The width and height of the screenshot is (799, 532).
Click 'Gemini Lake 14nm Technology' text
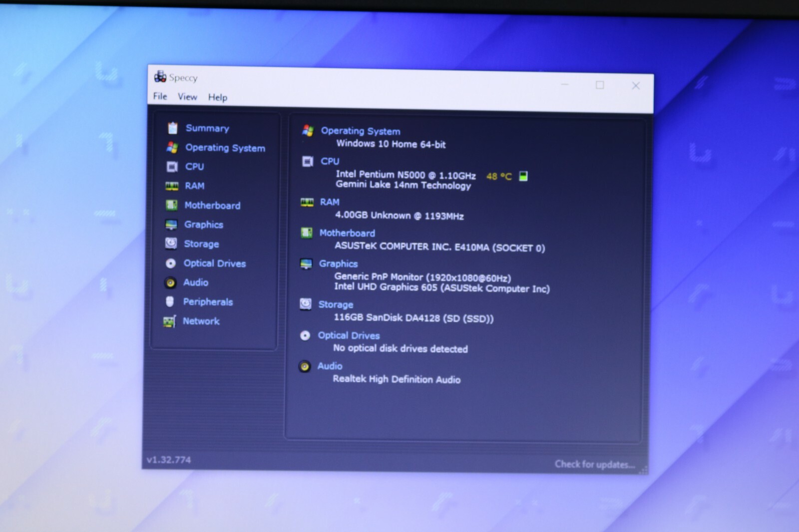[403, 185]
